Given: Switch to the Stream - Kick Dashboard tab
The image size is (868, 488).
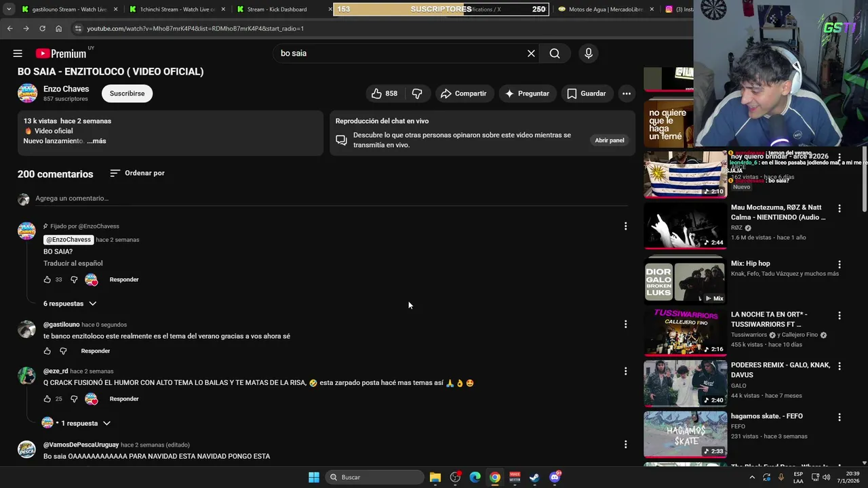Looking at the screenshot, I should tap(280, 9).
